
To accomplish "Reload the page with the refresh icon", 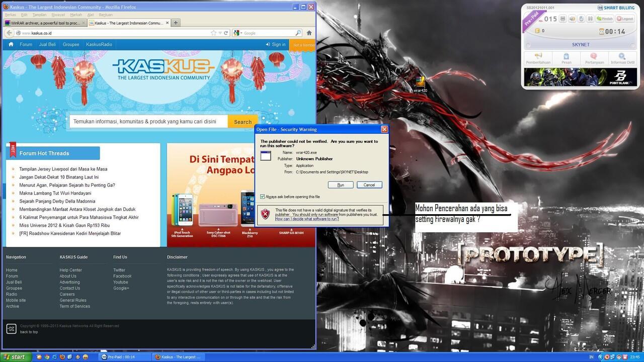I will pos(226,33).
